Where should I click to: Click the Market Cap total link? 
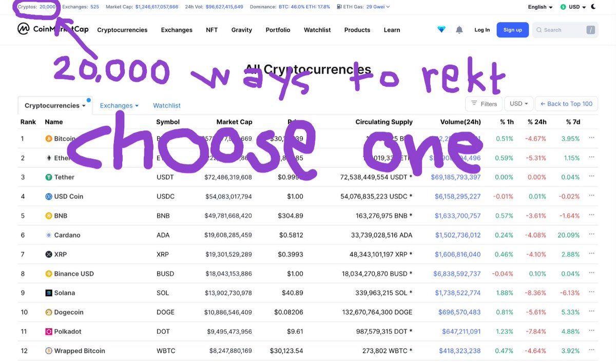click(157, 7)
